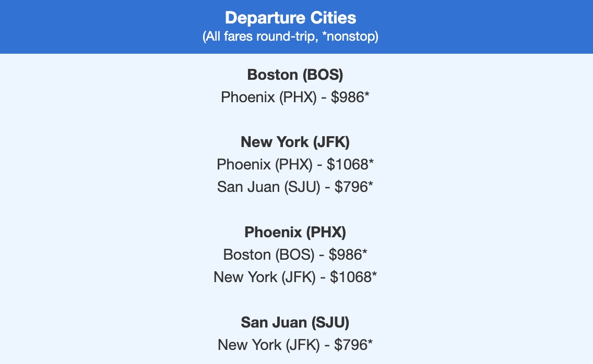Open New York (JFK) destination under San Juan
Viewport: 593px width, 364px height.
pos(269,345)
